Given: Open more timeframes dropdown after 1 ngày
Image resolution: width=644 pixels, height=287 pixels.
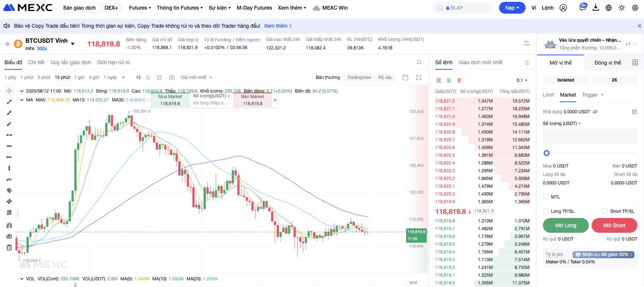Looking at the screenshot, I should point(124,77).
